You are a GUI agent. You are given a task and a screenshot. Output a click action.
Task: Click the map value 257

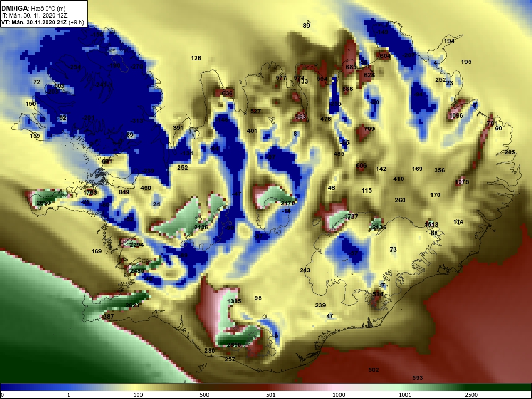pos(230,359)
